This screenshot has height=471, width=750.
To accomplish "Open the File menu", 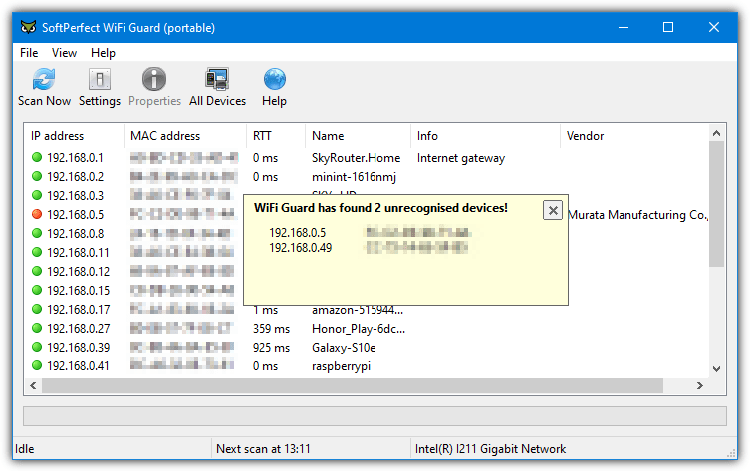I will point(29,53).
